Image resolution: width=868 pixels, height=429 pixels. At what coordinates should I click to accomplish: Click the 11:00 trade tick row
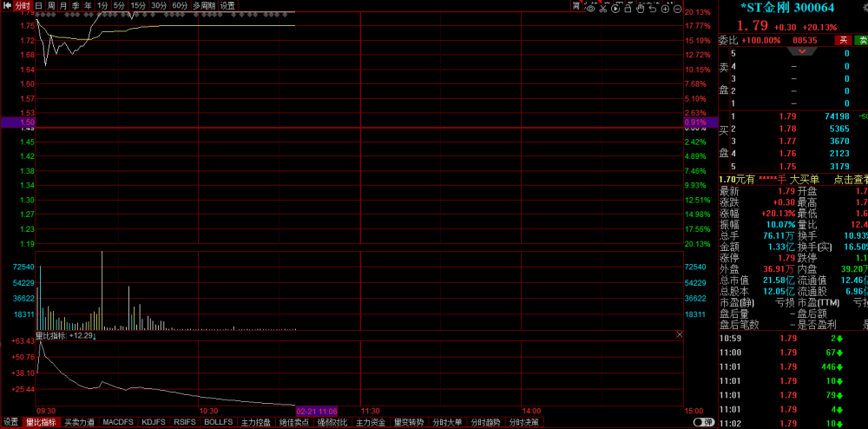(792, 353)
